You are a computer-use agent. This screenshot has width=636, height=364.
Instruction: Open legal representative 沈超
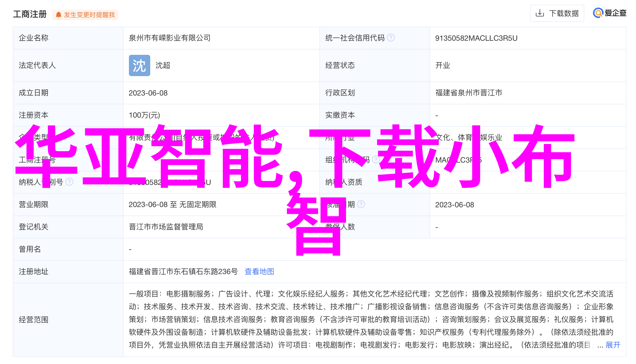[163, 65]
